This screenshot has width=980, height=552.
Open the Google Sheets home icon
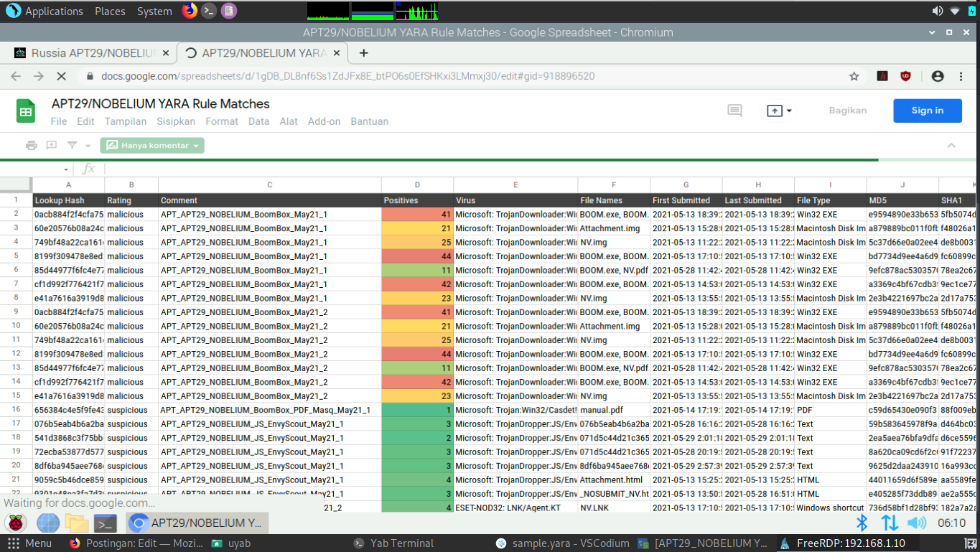[x=26, y=111]
